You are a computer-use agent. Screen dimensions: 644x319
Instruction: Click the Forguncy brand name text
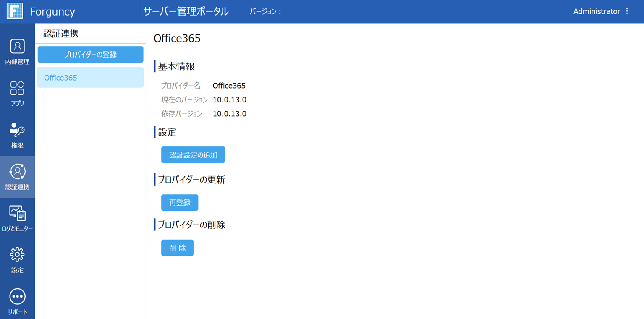tap(52, 11)
